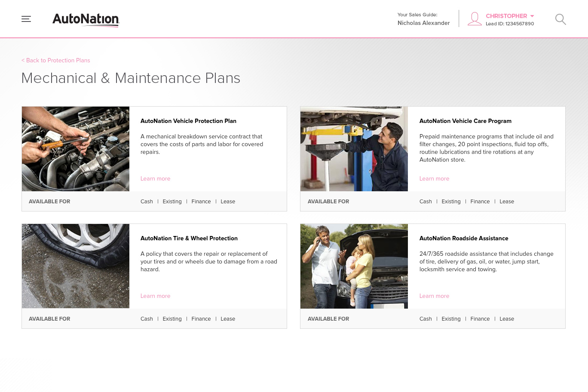The width and height of the screenshot is (588, 392).
Task: Click AutoNation Roadside Assistance title
Action: coord(464,238)
